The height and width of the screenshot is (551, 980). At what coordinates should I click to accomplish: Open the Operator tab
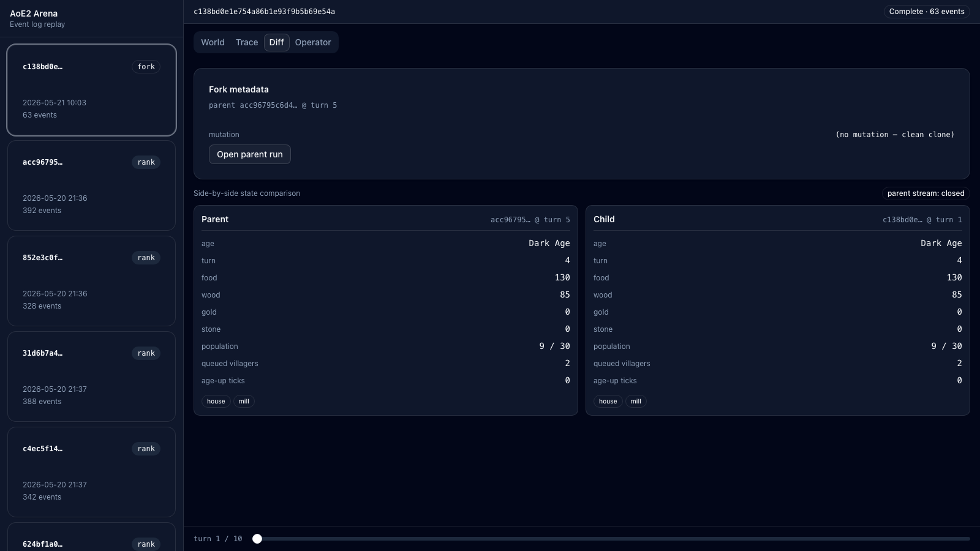pyautogui.click(x=313, y=42)
